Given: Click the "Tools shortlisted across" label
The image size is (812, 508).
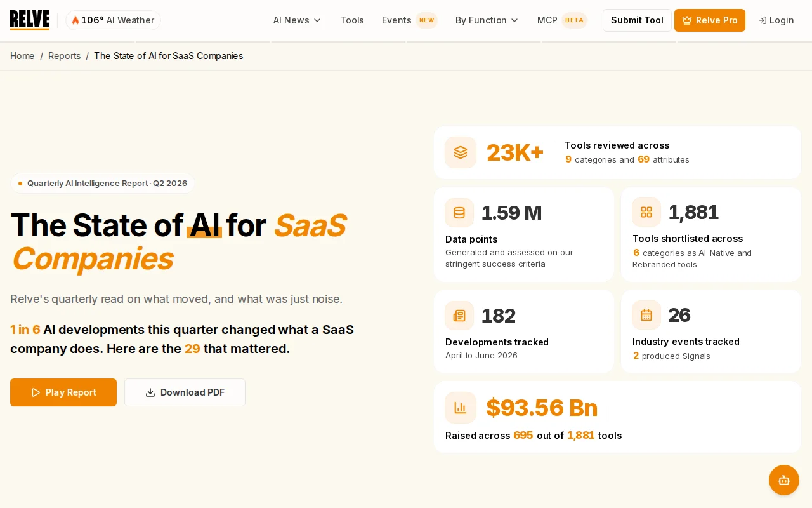Looking at the screenshot, I should pos(688,239).
